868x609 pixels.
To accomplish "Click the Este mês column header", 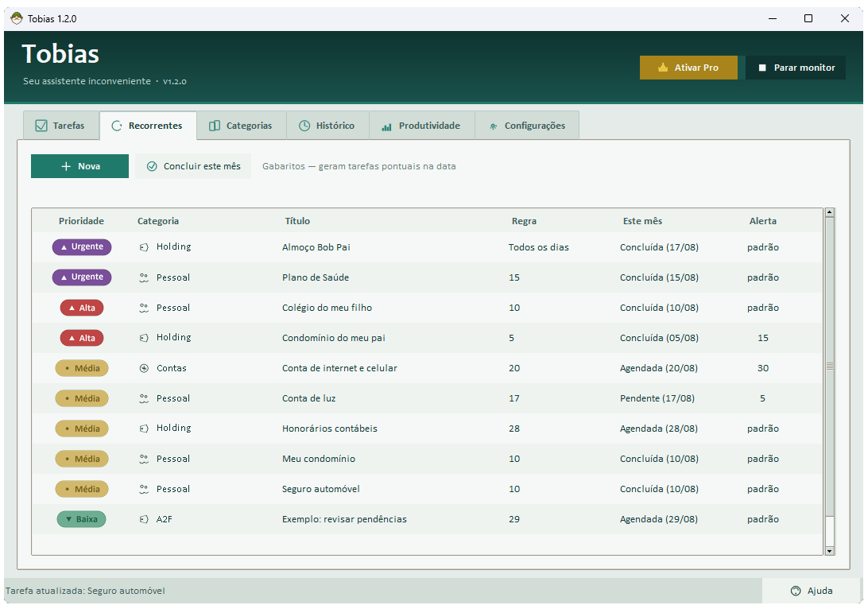I will pos(642,221).
